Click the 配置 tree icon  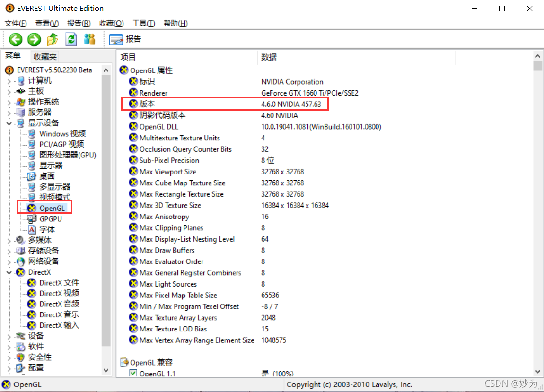[x=20, y=368]
